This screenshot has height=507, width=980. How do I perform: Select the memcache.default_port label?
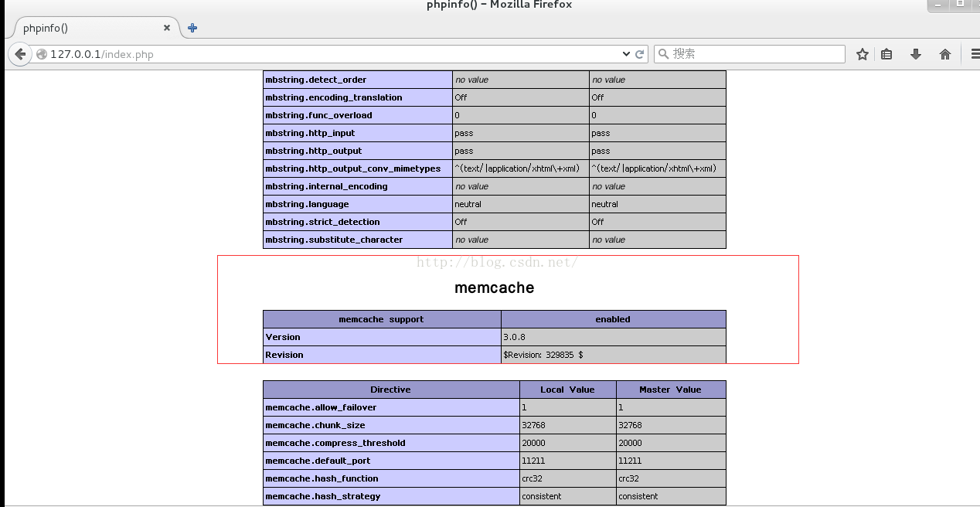pyautogui.click(x=318, y=461)
